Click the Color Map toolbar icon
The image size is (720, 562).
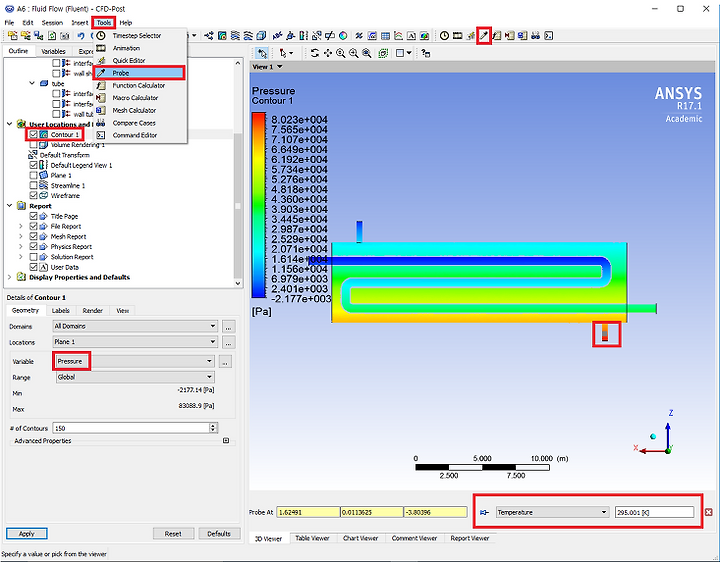[x=343, y=35]
